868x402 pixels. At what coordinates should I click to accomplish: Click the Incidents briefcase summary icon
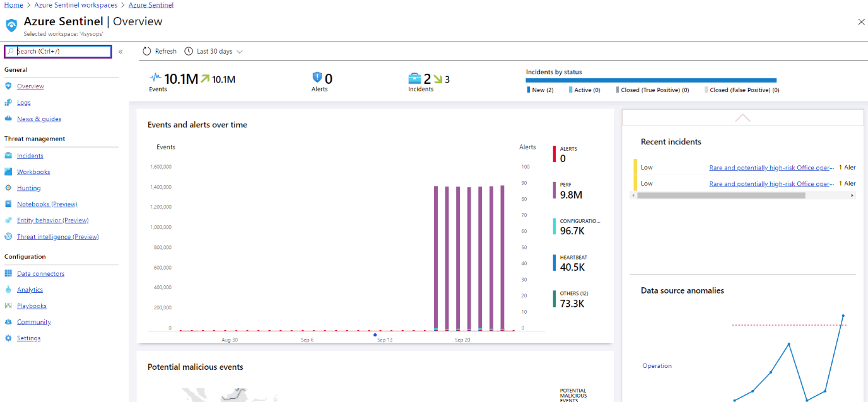414,78
